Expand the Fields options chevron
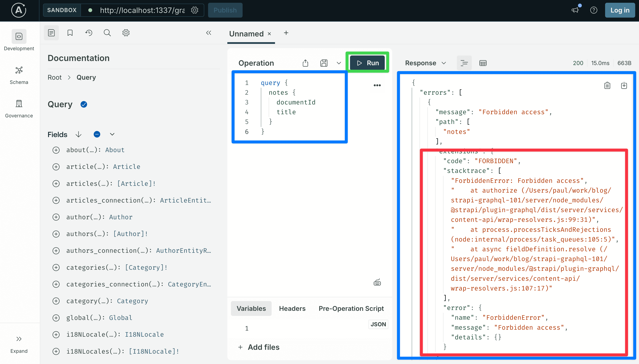Image resolution: width=639 pixels, height=364 pixels. tap(112, 134)
